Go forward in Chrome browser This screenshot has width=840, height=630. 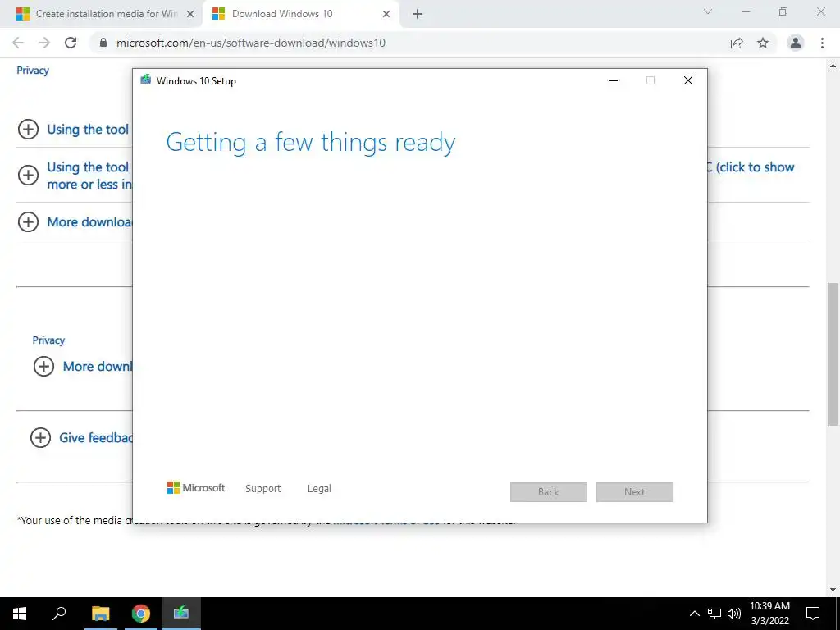pos(44,43)
